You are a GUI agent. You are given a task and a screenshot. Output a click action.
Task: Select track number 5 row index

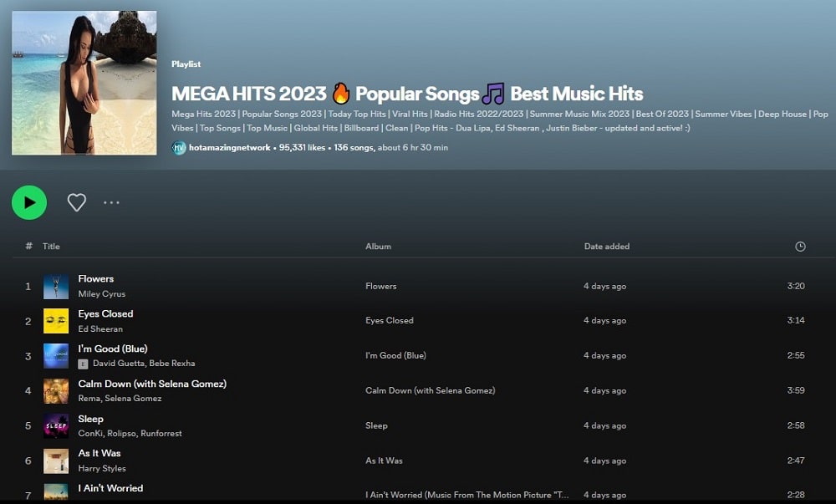tap(28, 426)
